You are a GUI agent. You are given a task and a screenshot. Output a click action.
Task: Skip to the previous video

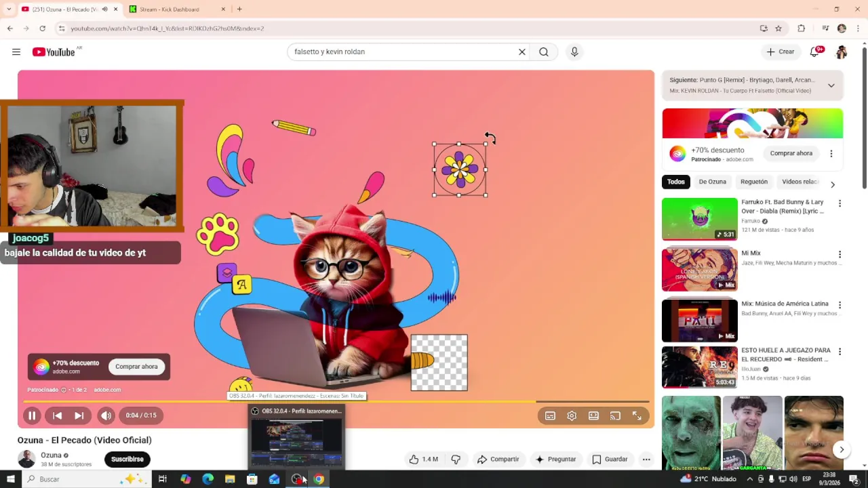58,415
